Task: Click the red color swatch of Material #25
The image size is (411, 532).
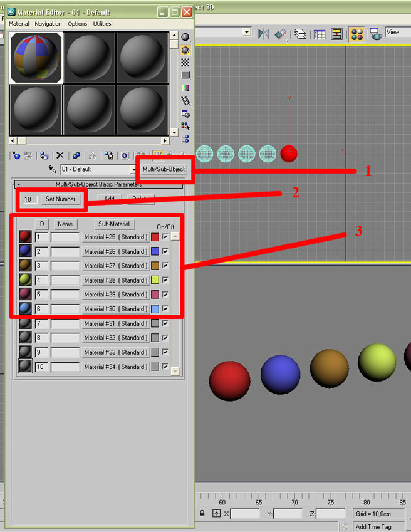Action: pyautogui.click(x=155, y=237)
